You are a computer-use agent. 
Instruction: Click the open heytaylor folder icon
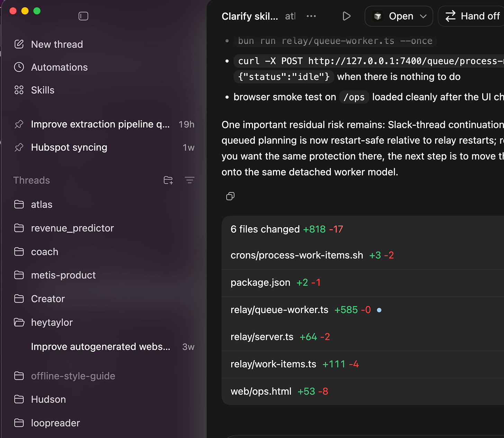click(19, 322)
